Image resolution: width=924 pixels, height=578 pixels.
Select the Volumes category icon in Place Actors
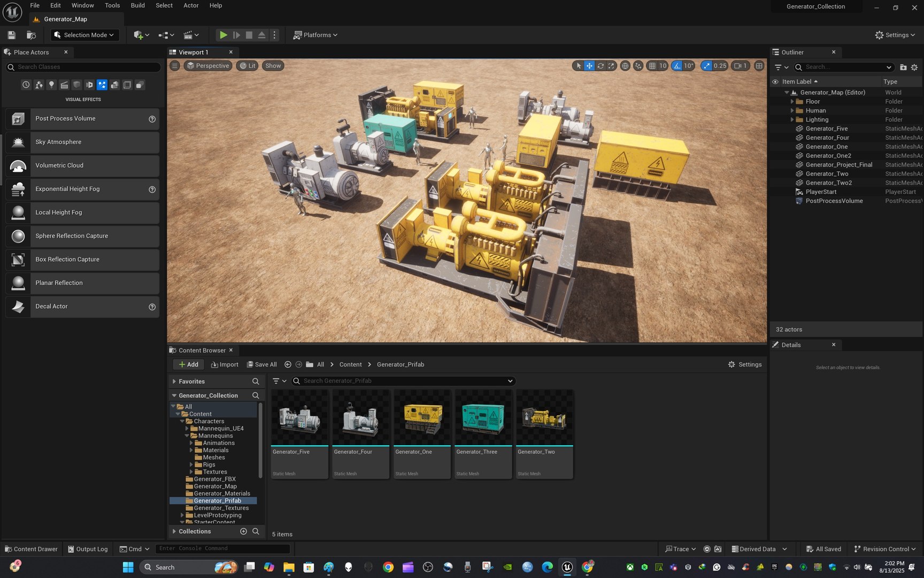point(127,85)
